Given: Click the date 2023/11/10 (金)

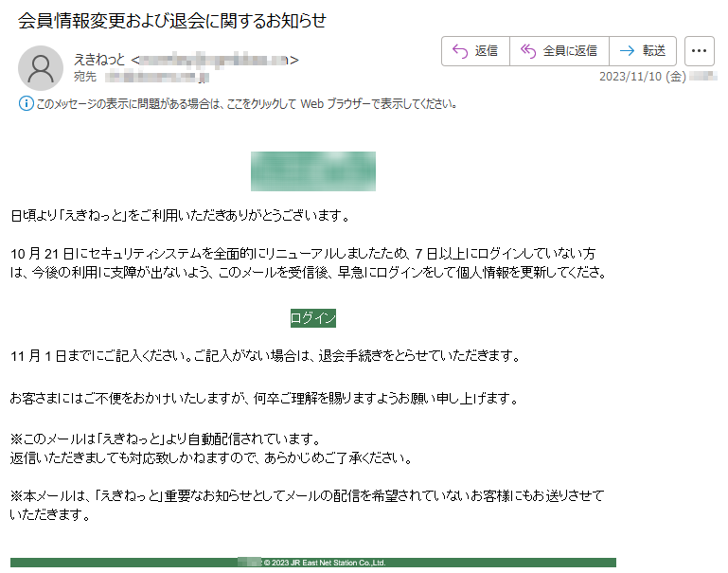Looking at the screenshot, I should tap(643, 76).
